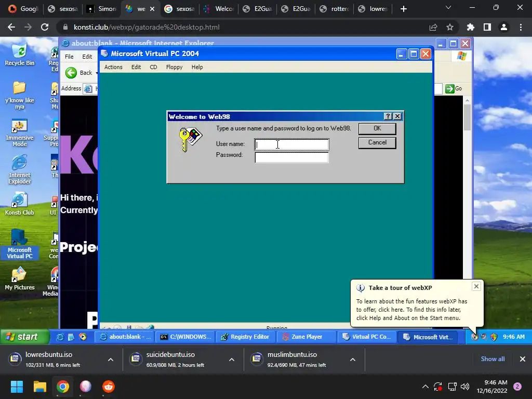Launch the Immersive Mode desktop shortcut
The image size is (532, 399).
(x=19, y=132)
